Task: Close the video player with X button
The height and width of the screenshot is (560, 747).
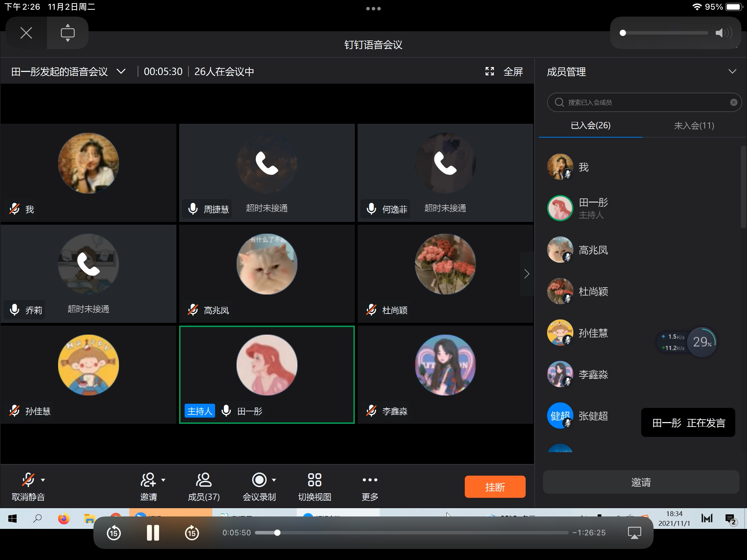Action: click(26, 33)
